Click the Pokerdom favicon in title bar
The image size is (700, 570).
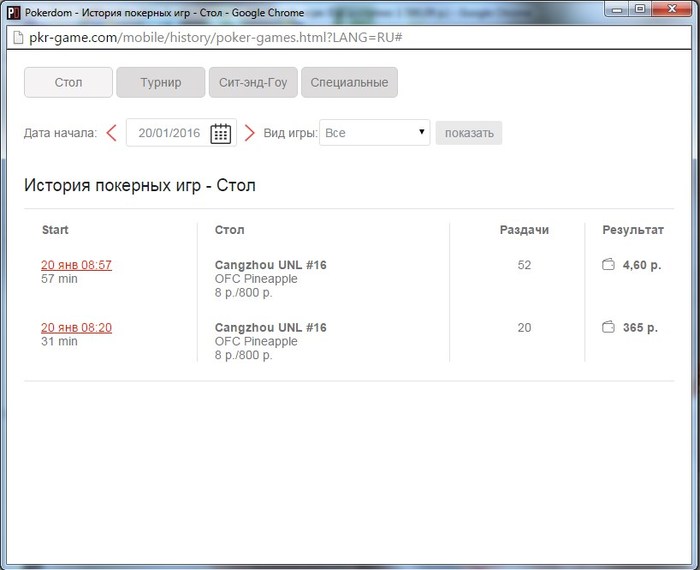point(13,12)
